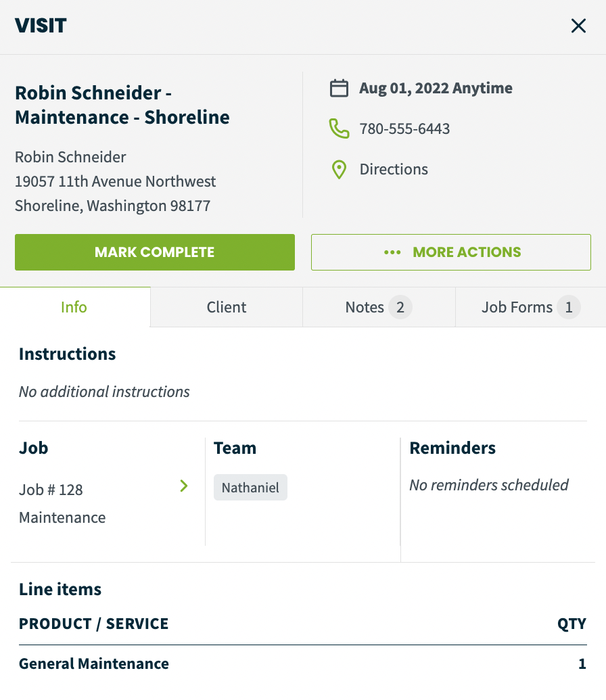Image resolution: width=606 pixels, height=700 pixels.
Task: Select the Nathaniel team member chip
Action: pos(250,487)
